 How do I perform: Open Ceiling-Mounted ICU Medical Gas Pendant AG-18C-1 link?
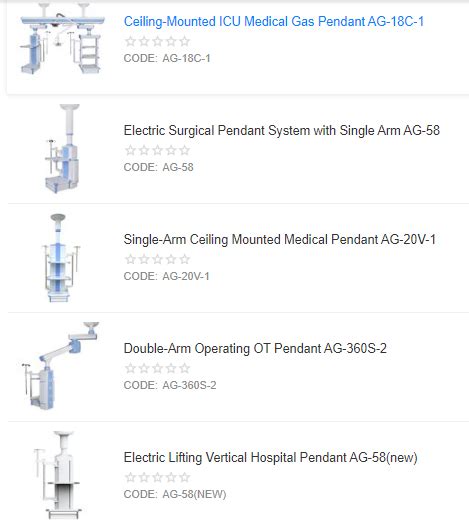[x=274, y=22]
